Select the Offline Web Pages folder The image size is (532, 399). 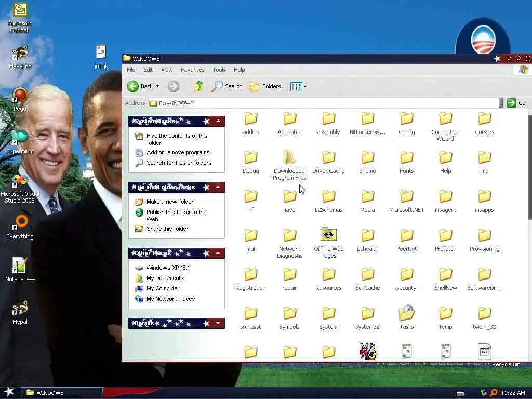328,243
